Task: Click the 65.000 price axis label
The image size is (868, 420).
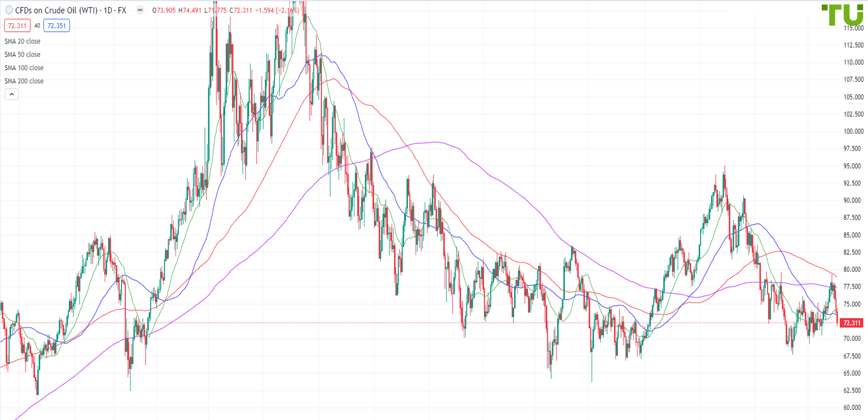Action: [852, 373]
